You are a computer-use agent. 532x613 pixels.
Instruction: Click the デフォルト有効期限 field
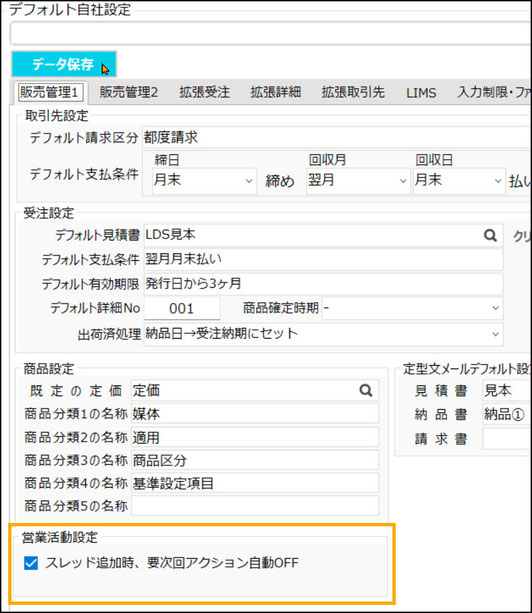tap(323, 284)
